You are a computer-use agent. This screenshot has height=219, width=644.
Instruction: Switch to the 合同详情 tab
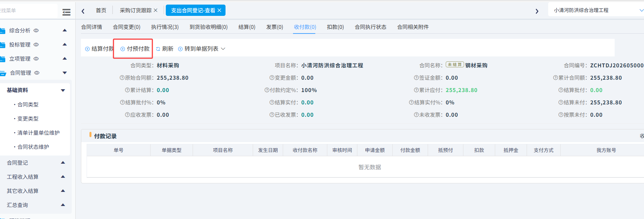click(92, 27)
